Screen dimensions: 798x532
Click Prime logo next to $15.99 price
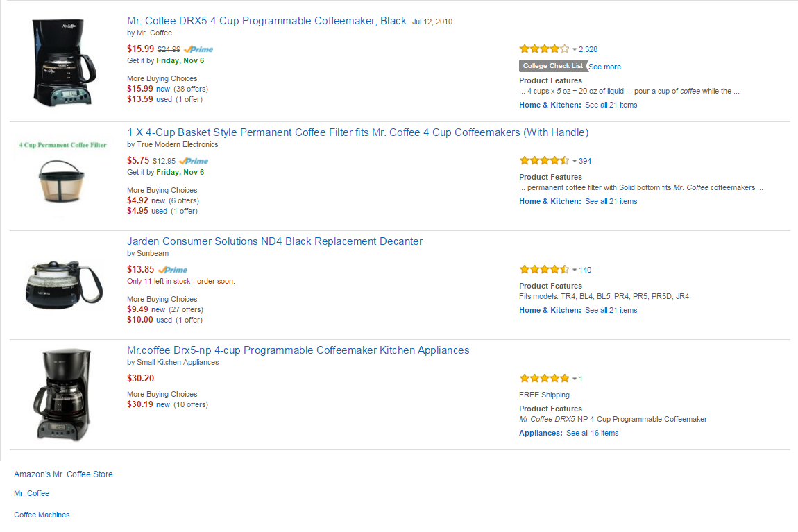[198, 49]
